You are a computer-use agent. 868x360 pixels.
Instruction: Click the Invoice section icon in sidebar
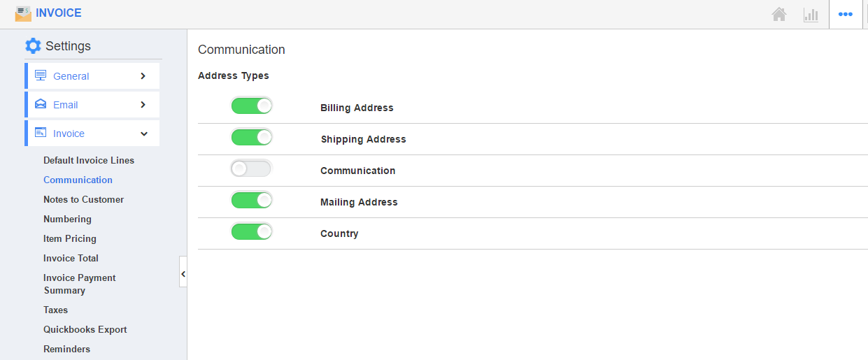pyautogui.click(x=41, y=133)
